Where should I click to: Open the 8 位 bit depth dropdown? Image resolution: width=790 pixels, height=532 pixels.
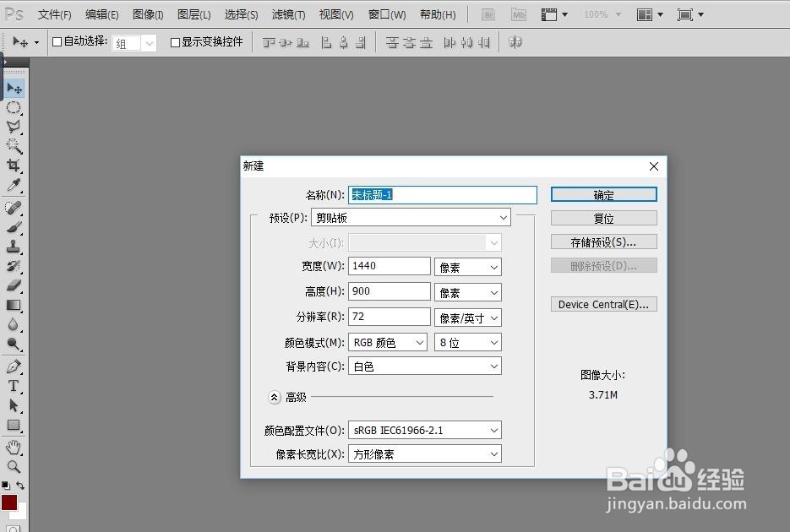point(468,342)
